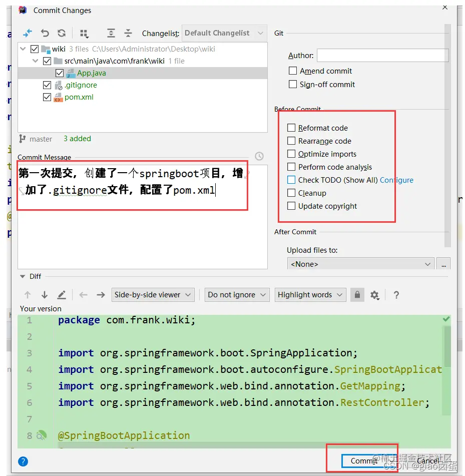Click the Rollback undo icon

[x=45, y=33]
